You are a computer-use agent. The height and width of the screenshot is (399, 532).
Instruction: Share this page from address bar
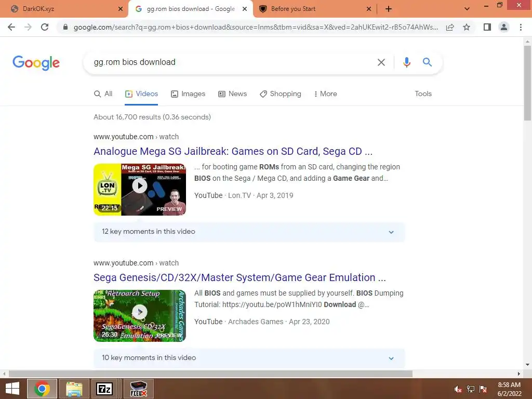(450, 27)
